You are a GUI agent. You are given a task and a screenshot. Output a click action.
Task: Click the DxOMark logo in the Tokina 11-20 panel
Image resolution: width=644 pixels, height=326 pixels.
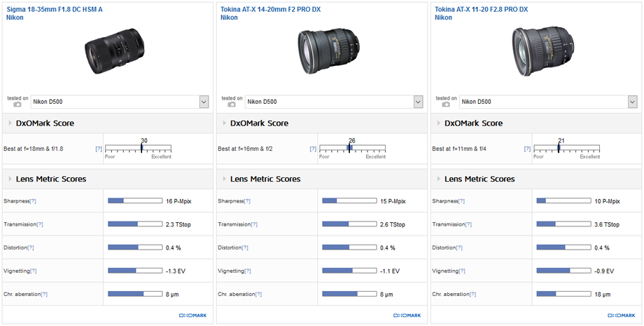coord(622,315)
